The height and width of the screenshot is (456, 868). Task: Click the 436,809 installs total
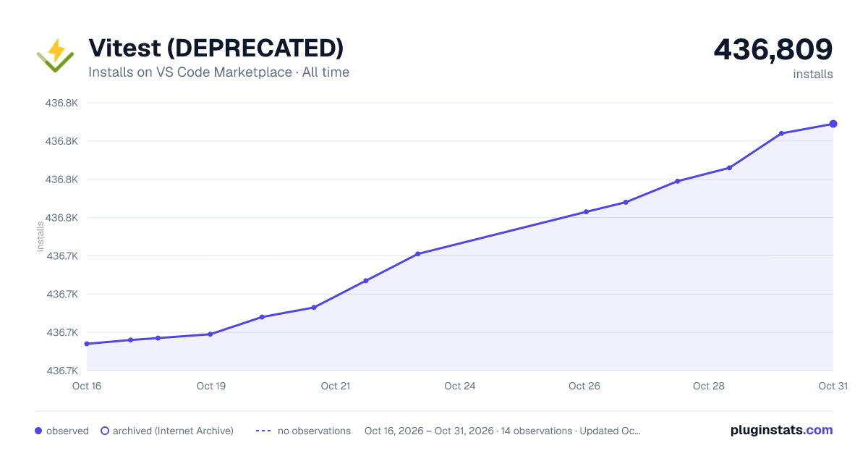click(773, 49)
